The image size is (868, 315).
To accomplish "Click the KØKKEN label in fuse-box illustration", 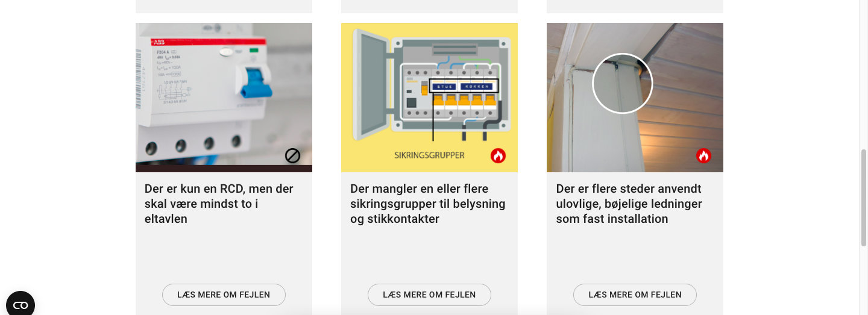I will pyautogui.click(x=477, y=87).
